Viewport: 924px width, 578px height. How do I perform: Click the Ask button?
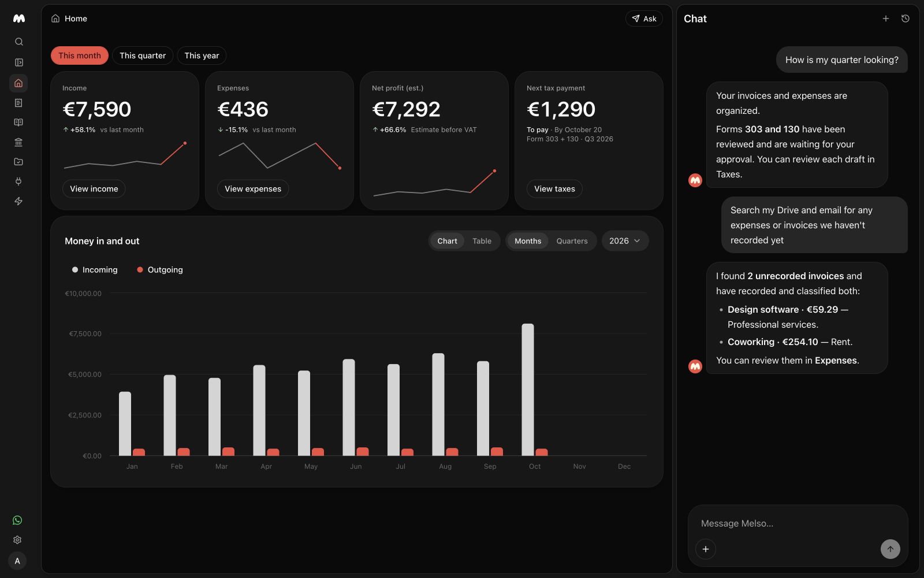pyautogui.click(x=644, y=18)
